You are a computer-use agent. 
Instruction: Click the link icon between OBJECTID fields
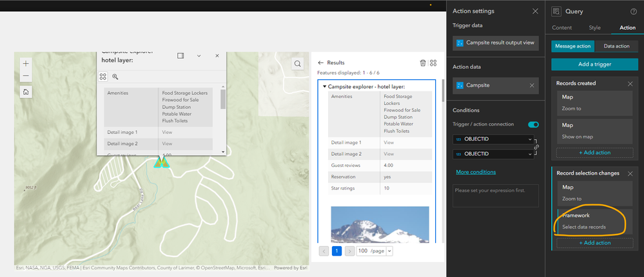coord(536,146)
